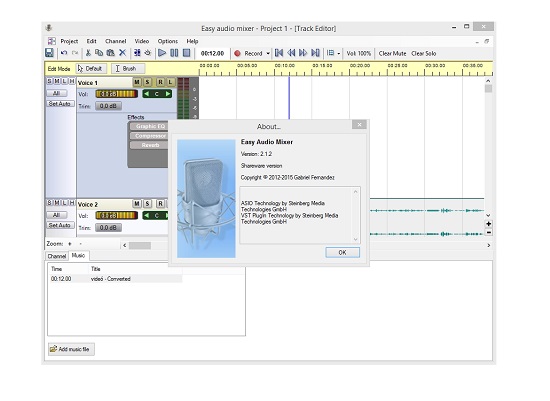Open the Graphic EQ effect
550x401 pixels.
(150, 126)
